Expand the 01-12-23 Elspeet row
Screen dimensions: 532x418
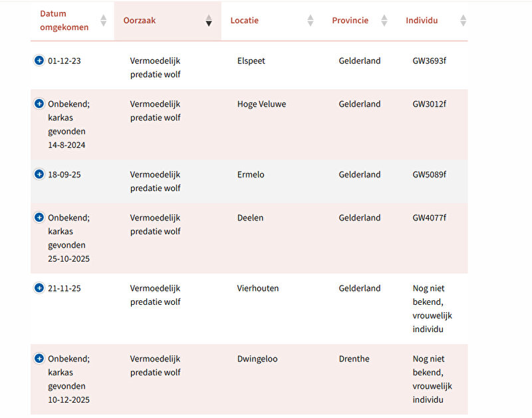[x=39, y=61]
